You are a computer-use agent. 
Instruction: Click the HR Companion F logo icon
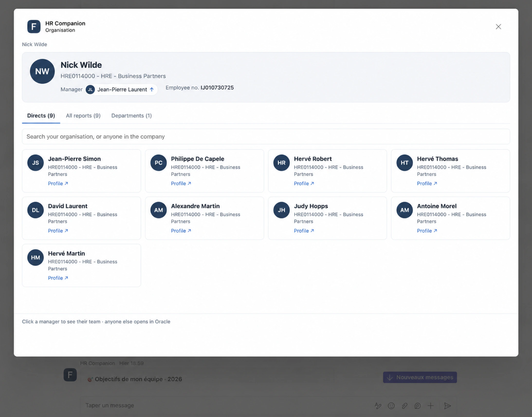click(x=34, y=26)
